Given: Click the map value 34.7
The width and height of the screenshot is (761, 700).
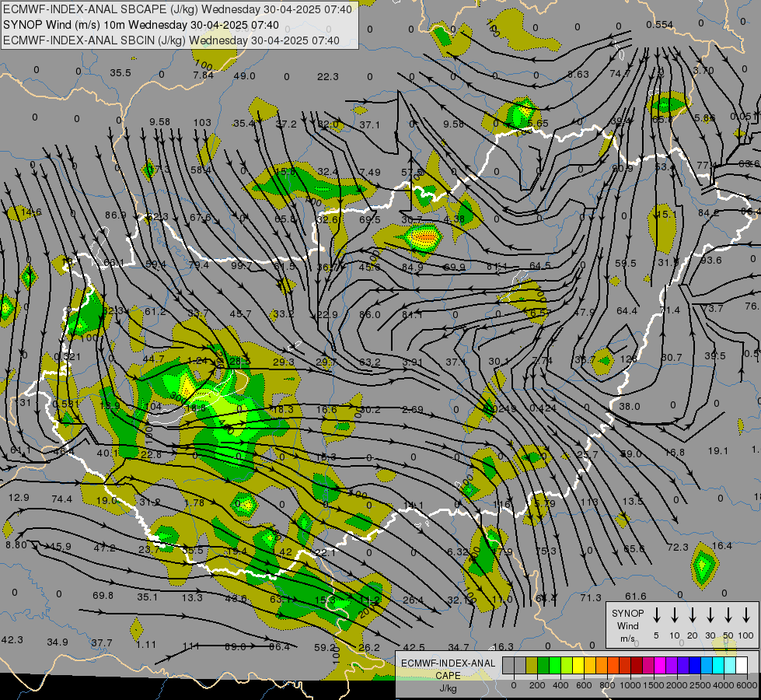Looking at the screenshot, I should click(x=459, y=647).
